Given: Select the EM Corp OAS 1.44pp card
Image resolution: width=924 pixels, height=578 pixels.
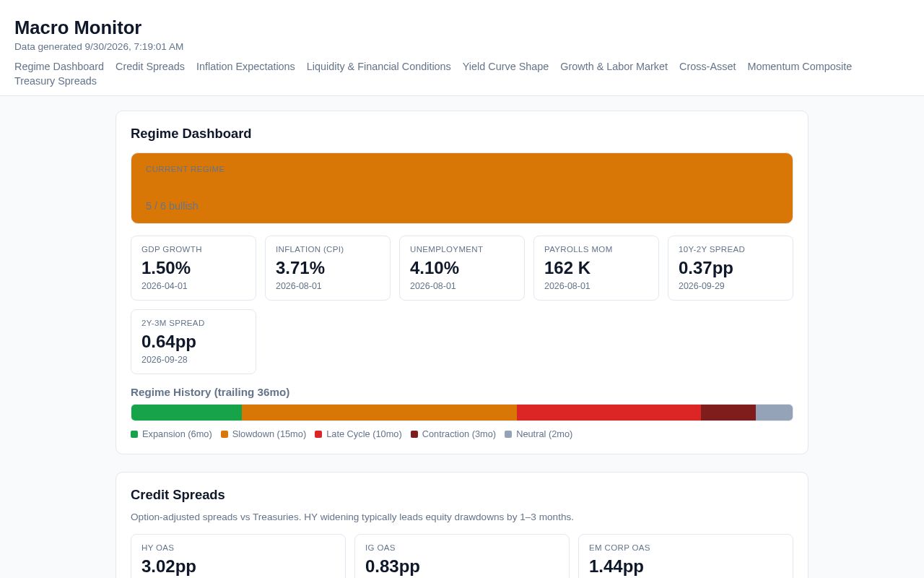Looking at the screenshot, I should [x=686, y=556].
